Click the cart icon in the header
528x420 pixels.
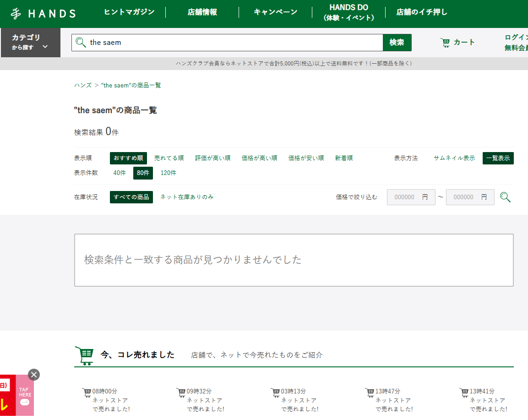pyautogui.click(x=445, y=43)
